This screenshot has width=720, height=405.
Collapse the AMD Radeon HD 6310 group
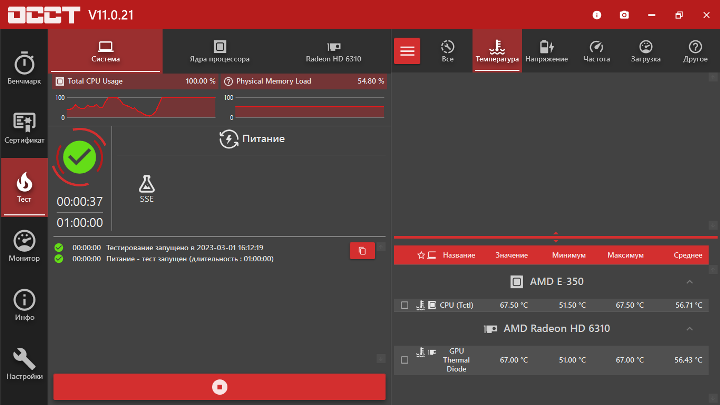point(689,329)
